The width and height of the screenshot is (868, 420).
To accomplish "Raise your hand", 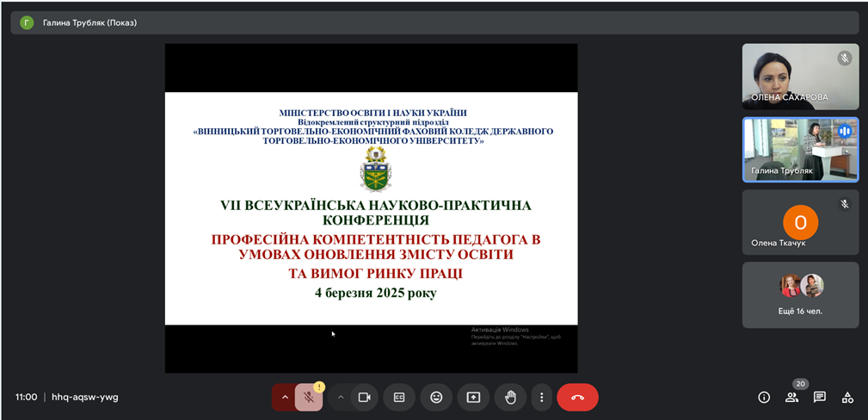I will (510, 398).
